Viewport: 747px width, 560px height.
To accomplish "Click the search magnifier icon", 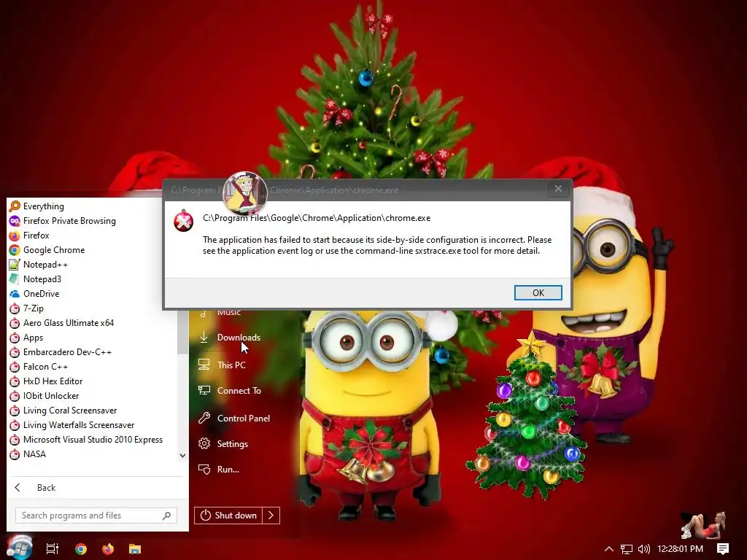I will [x=166, y=516].
